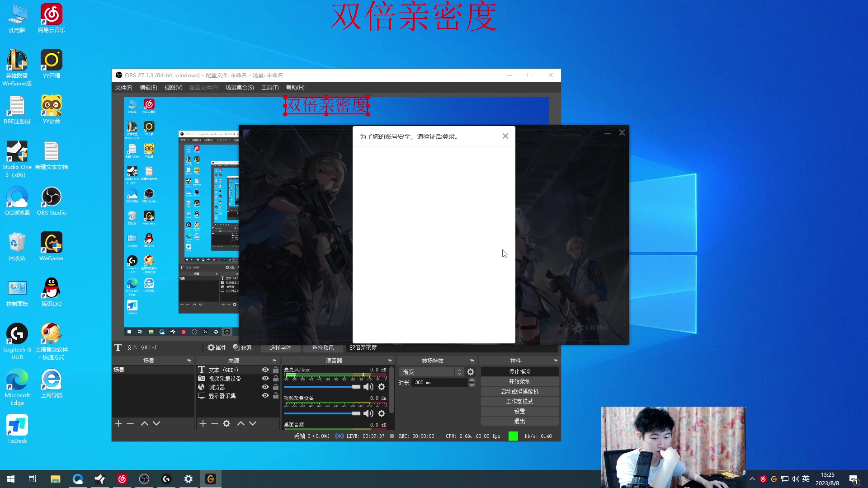Add a new scene with the plus icon
This screenshot has height=488, width=868.
click(118, 423)
